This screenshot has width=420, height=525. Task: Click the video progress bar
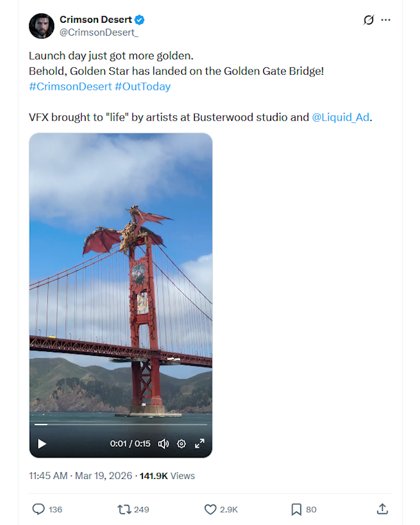pos(120,425)
